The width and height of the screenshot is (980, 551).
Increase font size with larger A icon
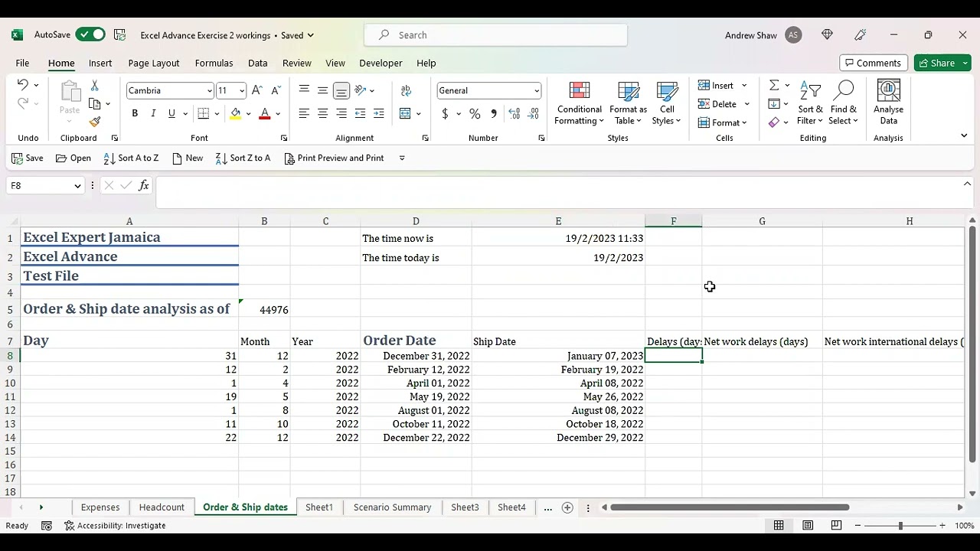pyautogui.click(x=257, y=90)
